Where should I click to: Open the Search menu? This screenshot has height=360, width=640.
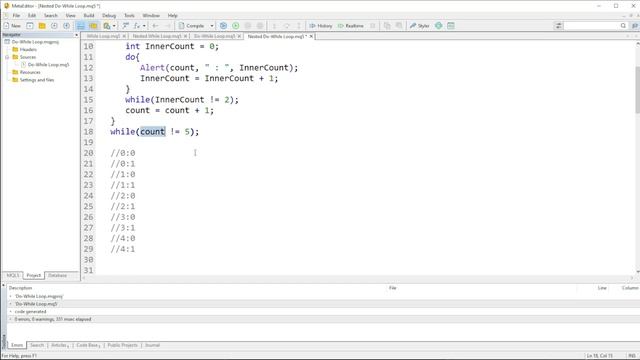pyautogui.click(x=51, y=16)
